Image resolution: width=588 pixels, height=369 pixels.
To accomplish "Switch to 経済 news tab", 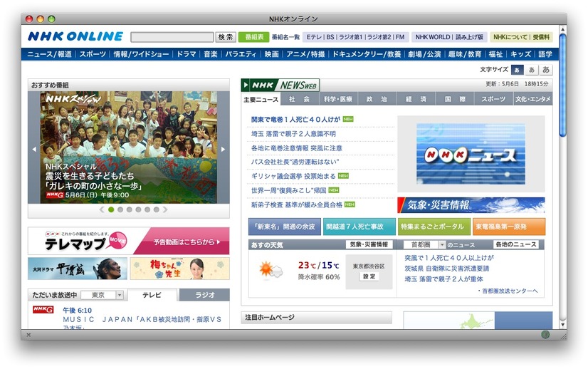I will tap(416, 99).
